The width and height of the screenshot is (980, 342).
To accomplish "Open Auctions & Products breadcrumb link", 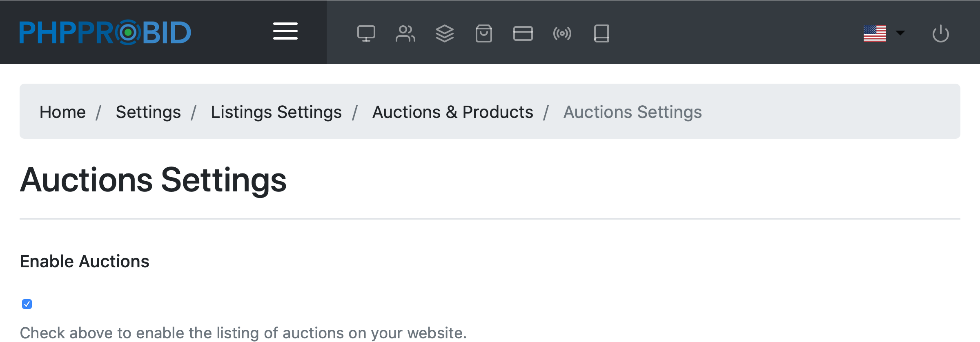I will point(452,112).
